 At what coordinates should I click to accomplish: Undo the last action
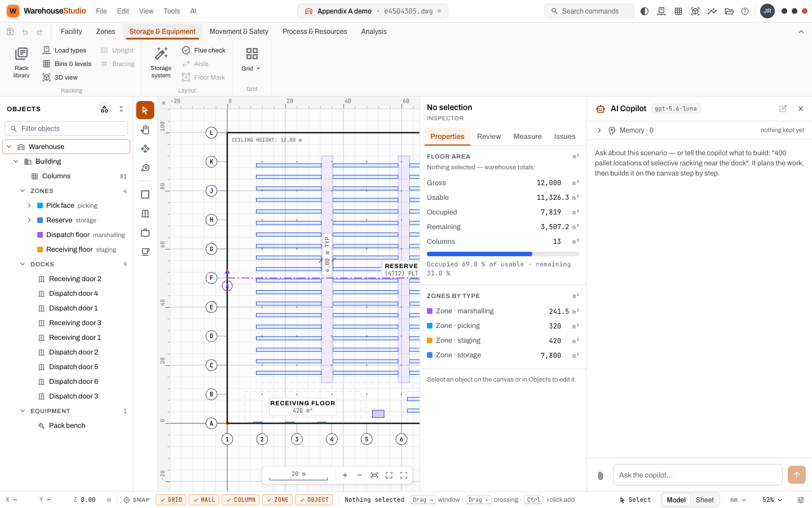tap(25, 32)
